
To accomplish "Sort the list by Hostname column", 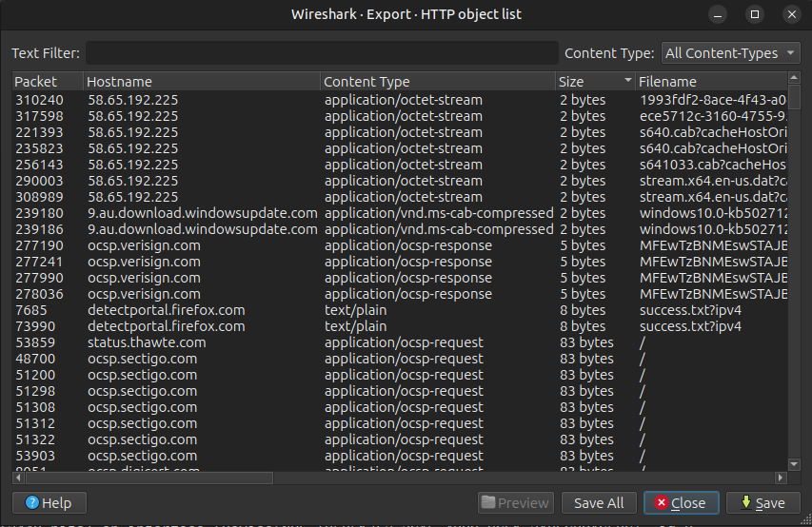I will 200,82.
